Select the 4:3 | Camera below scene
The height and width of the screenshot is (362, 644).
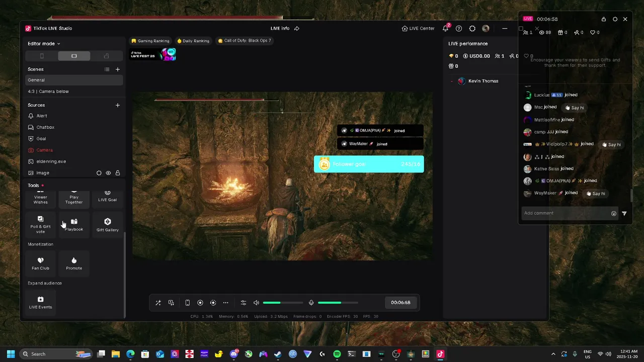pyautogui.click(x=74, y=92)
